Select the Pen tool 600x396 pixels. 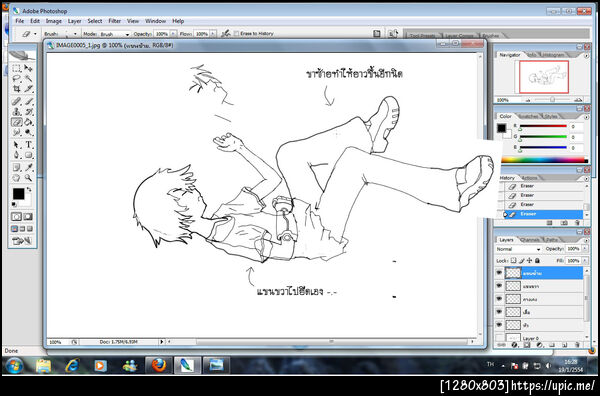(x=16, y=155)
